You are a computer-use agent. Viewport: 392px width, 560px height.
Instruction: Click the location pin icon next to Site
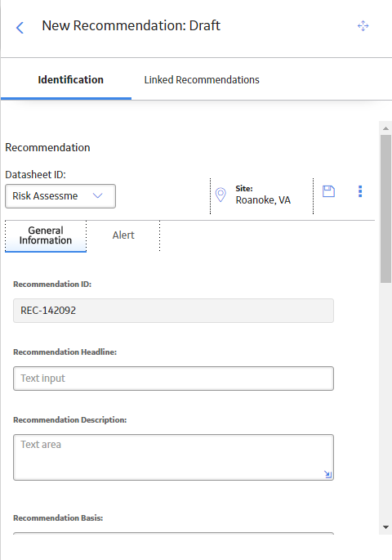220,195
